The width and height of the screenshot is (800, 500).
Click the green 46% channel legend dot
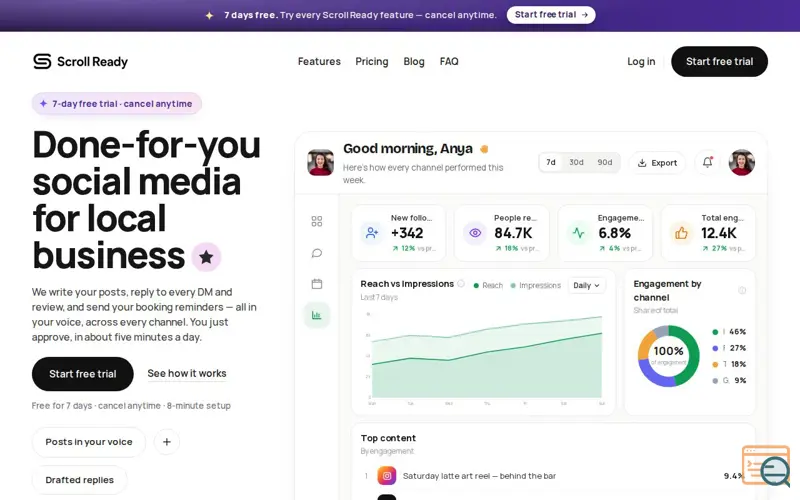(x=715, y=332)
